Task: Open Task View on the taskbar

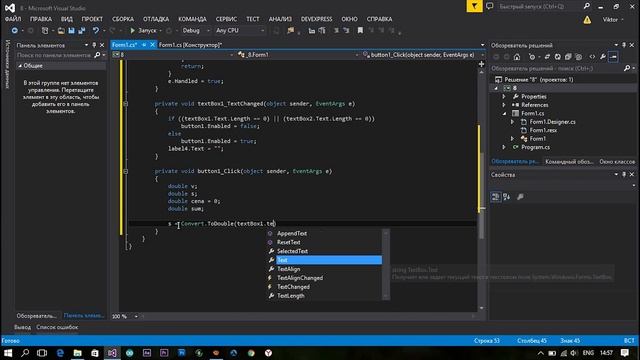Action: 42,353
